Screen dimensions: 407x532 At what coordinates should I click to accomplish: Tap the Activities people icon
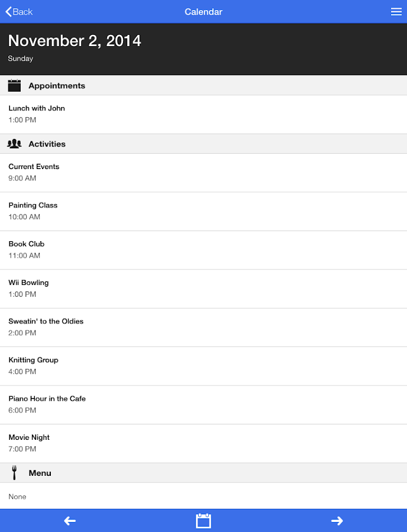[x=15, y=144]
